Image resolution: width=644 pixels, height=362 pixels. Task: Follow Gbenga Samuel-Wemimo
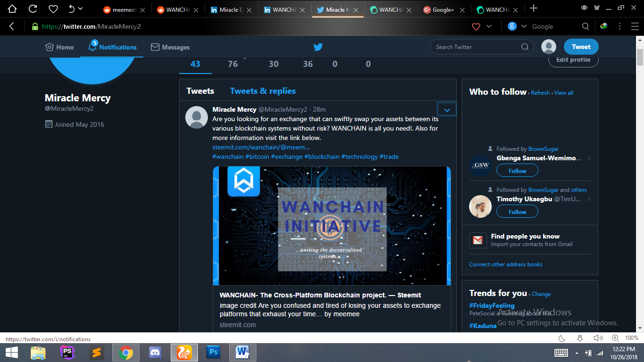click(517, 171)
